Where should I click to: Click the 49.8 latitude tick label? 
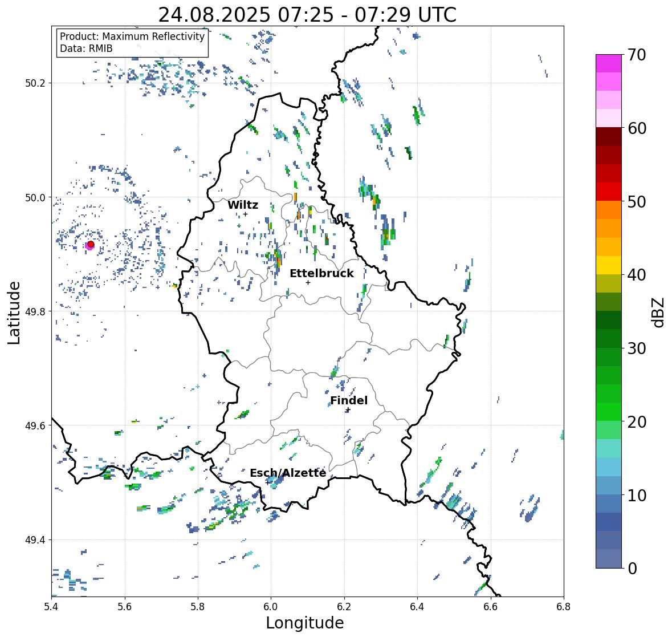pos(35,311)
